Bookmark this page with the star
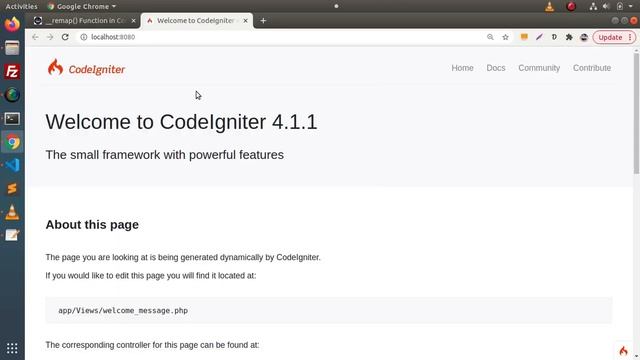This screenshot has height=360, width=640. (505, 37)
